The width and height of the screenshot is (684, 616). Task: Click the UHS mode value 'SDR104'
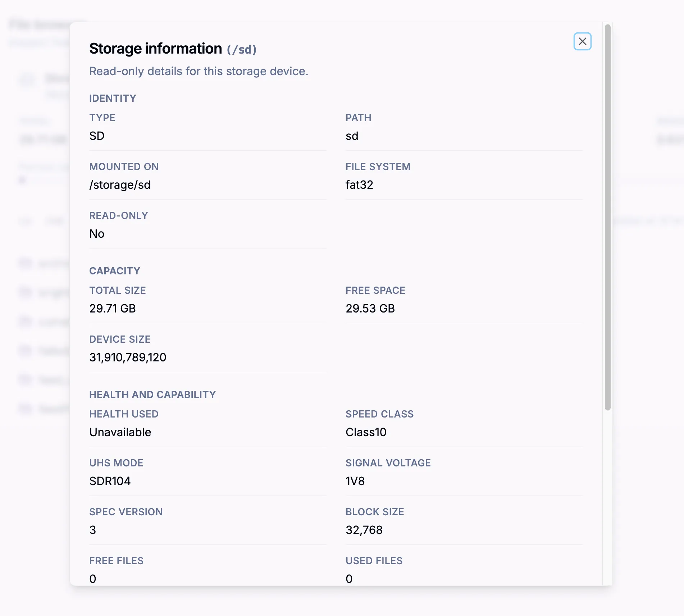(x=110, y=481)
